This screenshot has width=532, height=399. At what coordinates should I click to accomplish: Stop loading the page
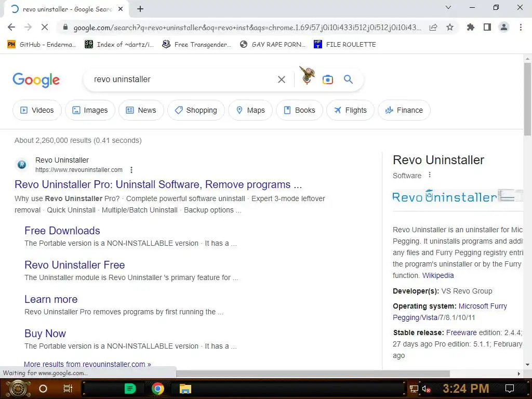45,27
